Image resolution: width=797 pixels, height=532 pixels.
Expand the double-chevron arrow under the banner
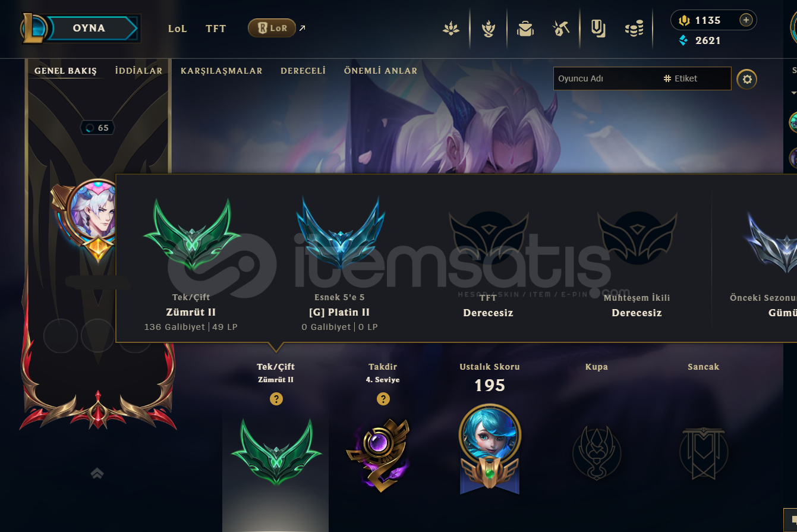pyautogui.click(x=97, y=473)
